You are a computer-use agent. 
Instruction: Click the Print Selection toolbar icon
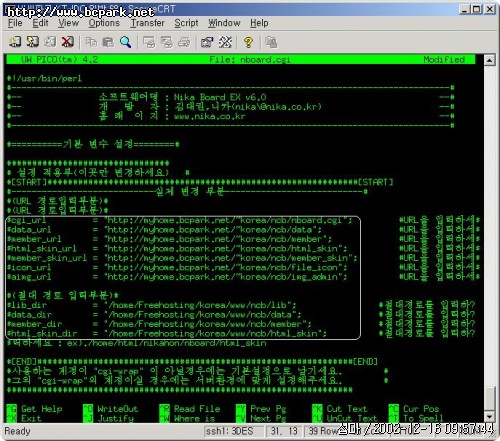tap(166, 42)
